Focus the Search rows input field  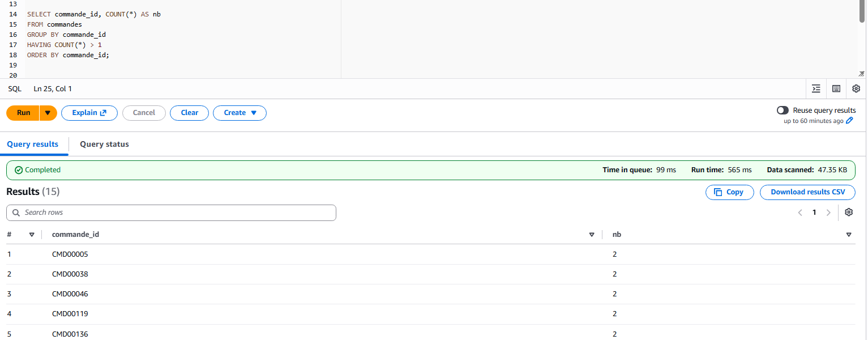171,212
